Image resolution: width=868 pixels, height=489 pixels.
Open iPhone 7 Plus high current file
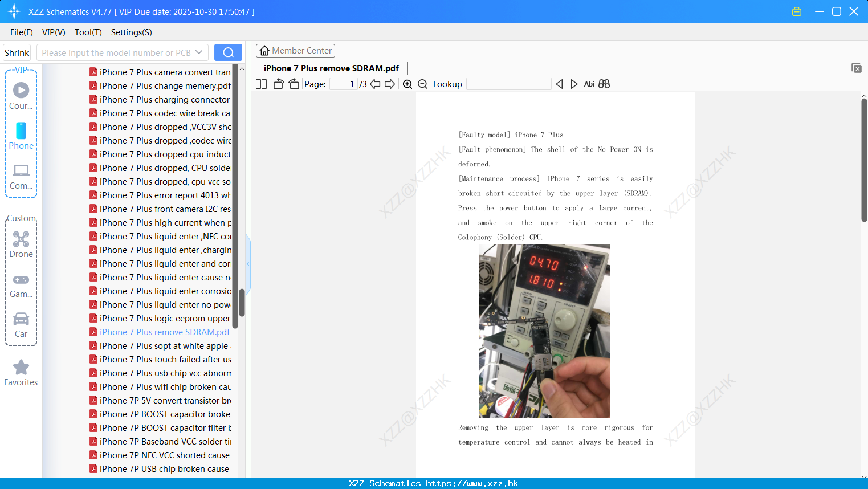click(x=160, y=223)
